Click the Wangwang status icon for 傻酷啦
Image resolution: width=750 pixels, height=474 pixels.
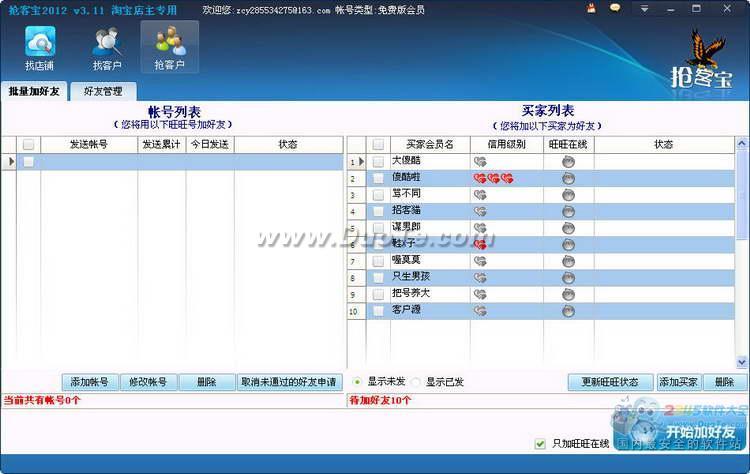[568, 178]
